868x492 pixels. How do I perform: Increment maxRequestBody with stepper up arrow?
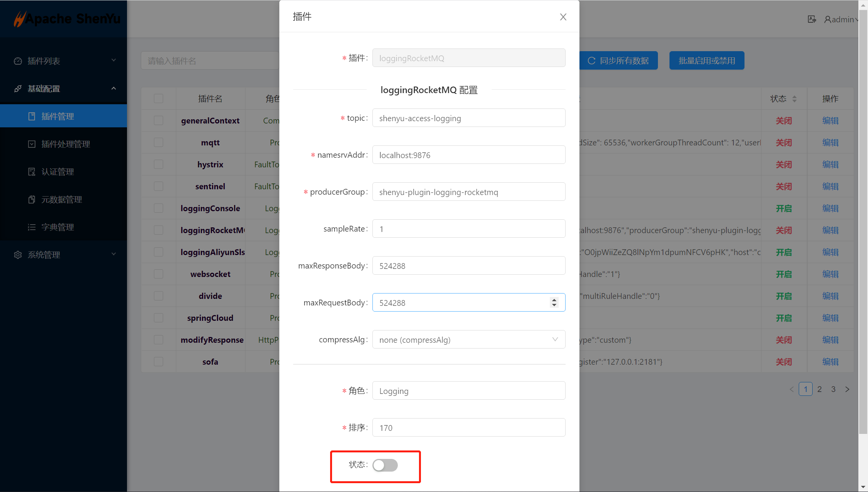554,300
